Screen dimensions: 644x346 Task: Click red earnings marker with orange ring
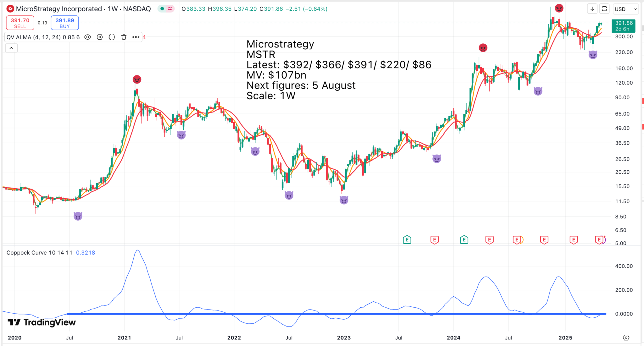click(517, 240)
